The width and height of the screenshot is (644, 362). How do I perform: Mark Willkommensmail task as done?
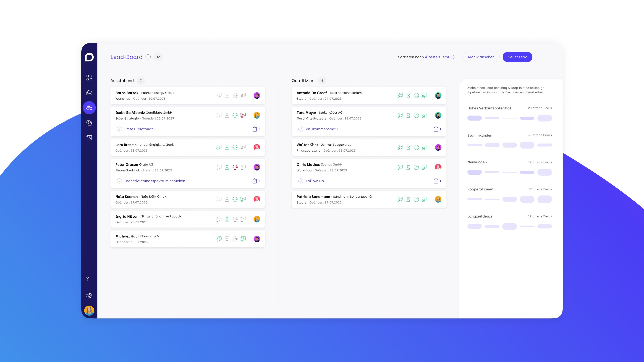(x=301, y=129)
